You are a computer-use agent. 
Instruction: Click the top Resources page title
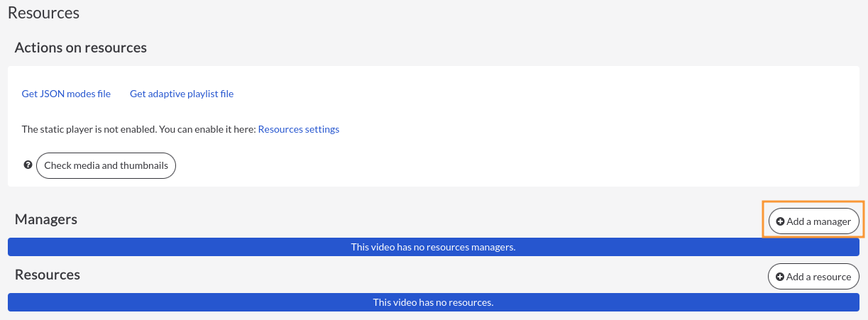pos(43,13)
